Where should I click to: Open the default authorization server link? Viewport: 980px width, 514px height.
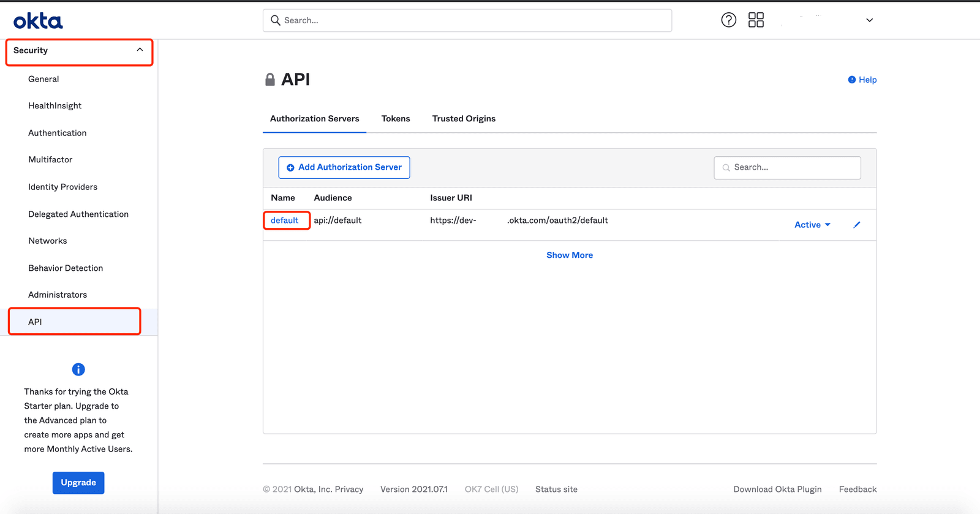point(285,221)
